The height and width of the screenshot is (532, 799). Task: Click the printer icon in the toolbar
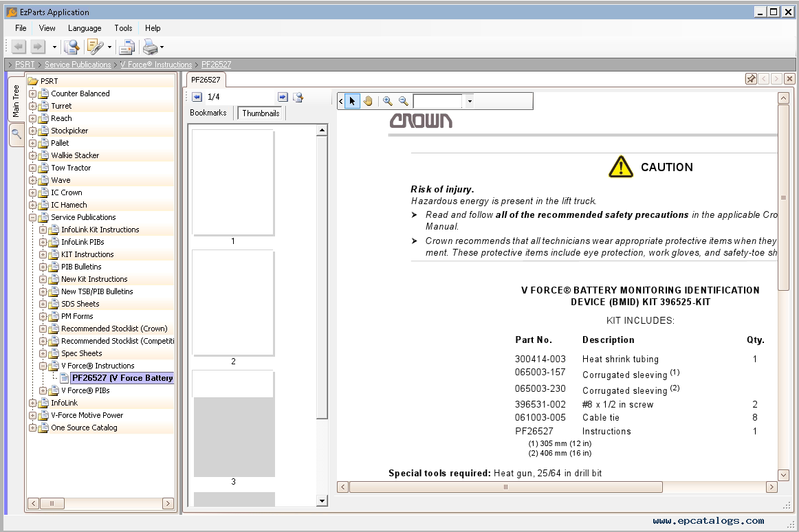click(x=149, y=47)
